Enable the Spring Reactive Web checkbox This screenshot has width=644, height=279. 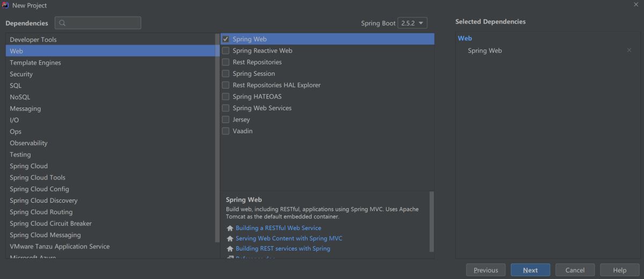(x=226, y=51)
